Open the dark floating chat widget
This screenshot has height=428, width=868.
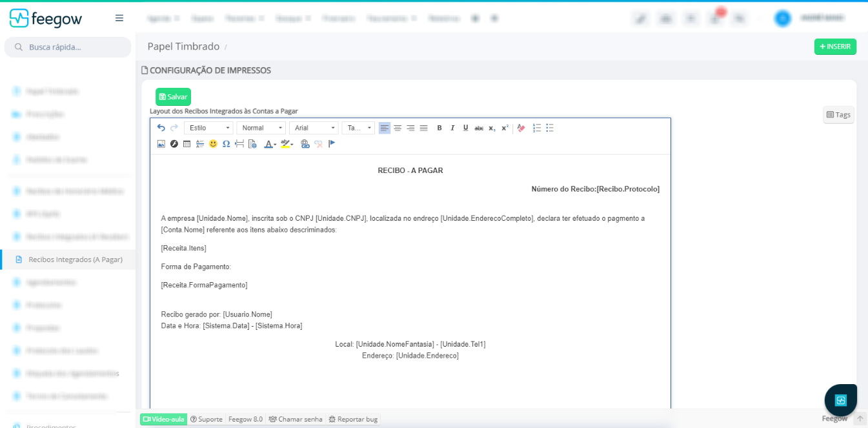tap(840, 400)
